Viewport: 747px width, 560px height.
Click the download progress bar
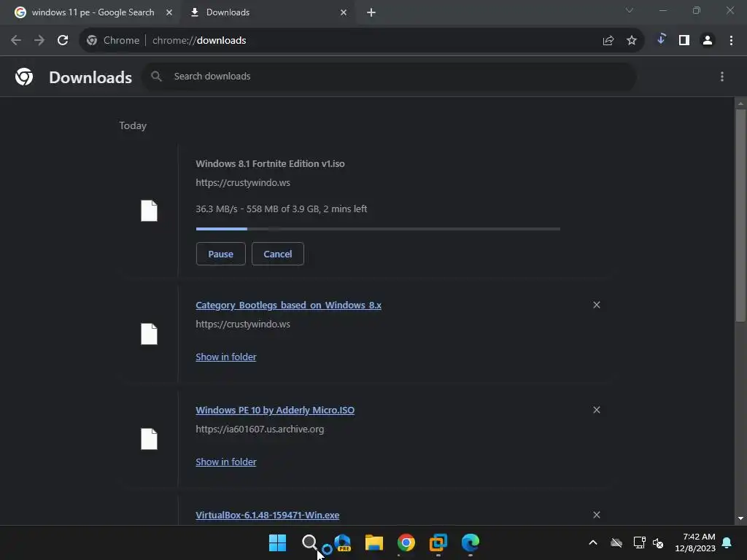click(x=378, y=229)
